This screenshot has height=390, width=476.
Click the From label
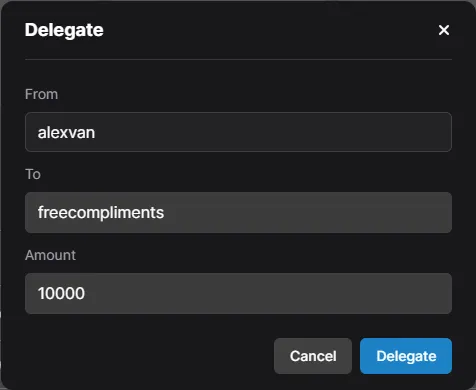41,94
